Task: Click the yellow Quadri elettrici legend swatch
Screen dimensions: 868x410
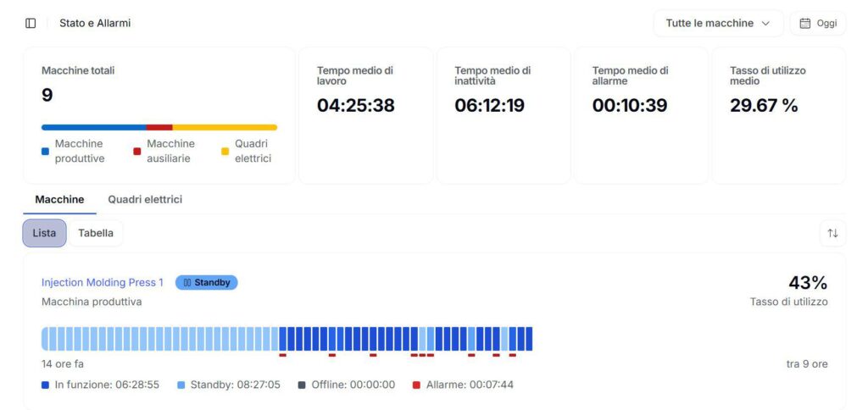Action: click(x=225, y=152)
